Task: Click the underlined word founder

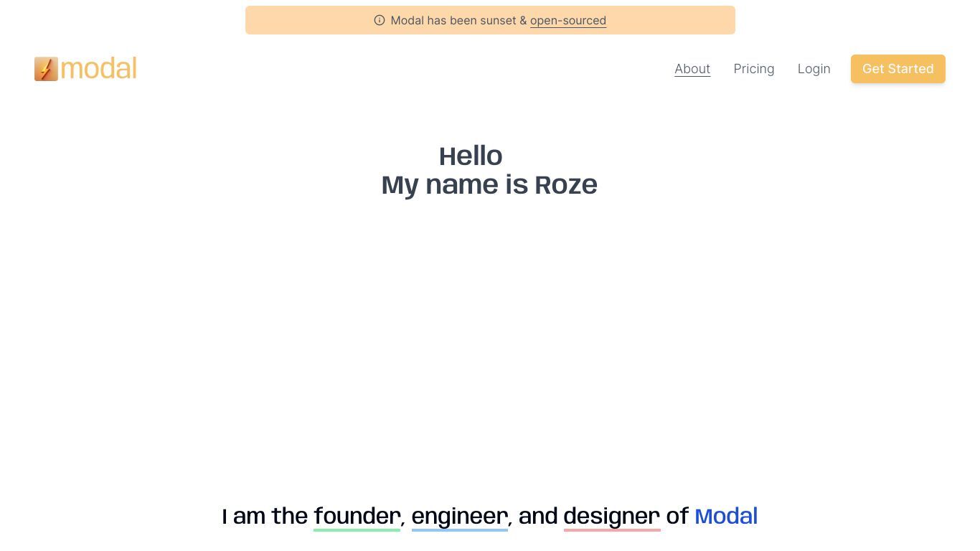Action: [357, 517]
